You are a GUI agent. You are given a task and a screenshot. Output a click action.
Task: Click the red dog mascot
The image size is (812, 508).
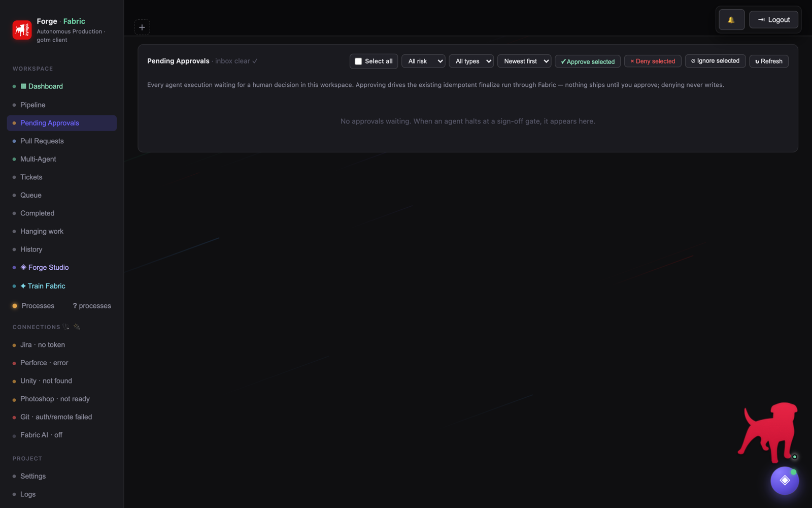(768, 432)
